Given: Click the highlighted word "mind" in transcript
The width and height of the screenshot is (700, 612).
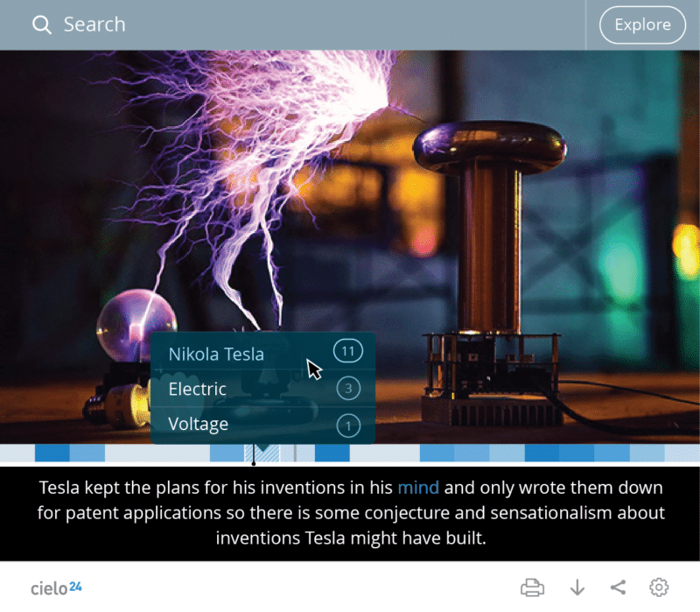Looking at the screenshot, I should pyautogui.click(x=418, y=488).
